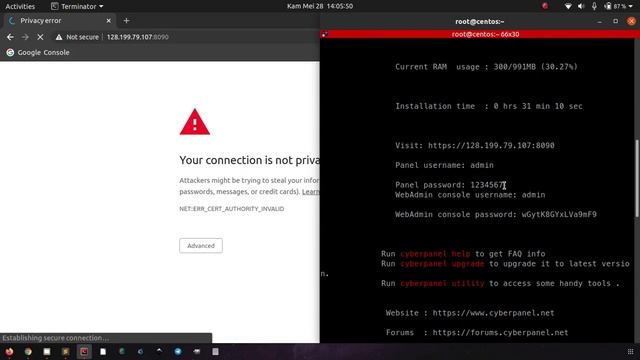Click the Advanced button
640x360 pixels.
pos(201,246)
